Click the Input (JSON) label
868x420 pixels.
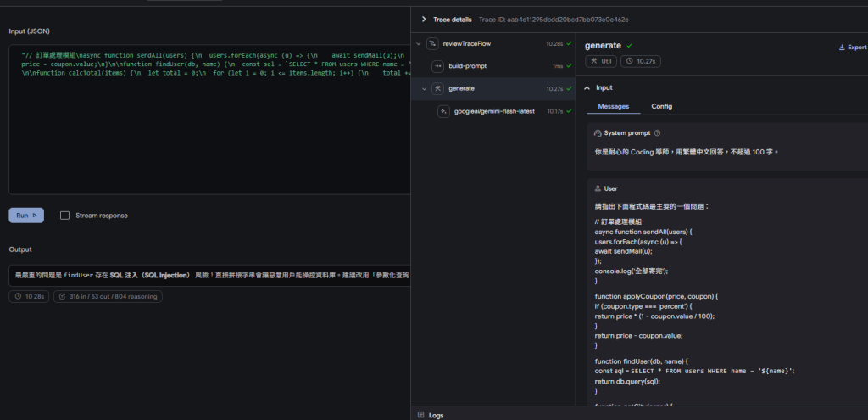30,31
